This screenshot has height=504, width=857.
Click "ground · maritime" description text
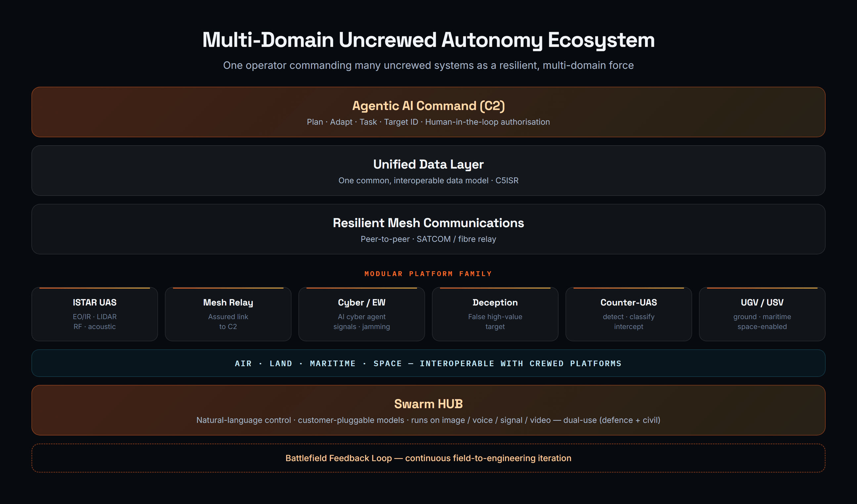click(762, 317)
